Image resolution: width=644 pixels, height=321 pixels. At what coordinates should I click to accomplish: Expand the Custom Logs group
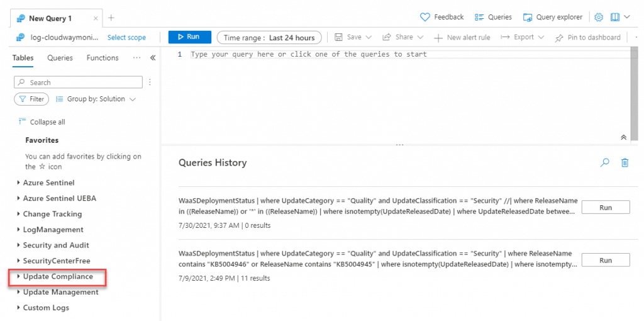pyautogui.click(x=43, y=308)
